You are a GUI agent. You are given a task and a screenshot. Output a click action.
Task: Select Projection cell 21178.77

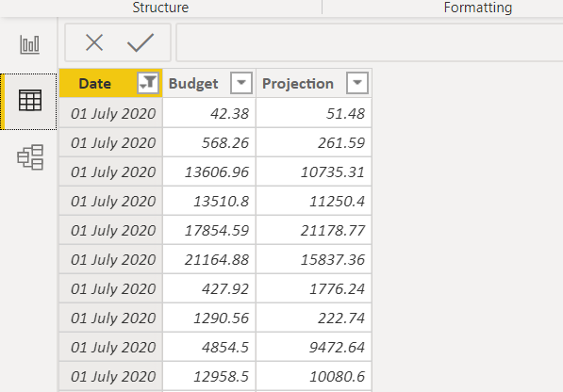314,230
